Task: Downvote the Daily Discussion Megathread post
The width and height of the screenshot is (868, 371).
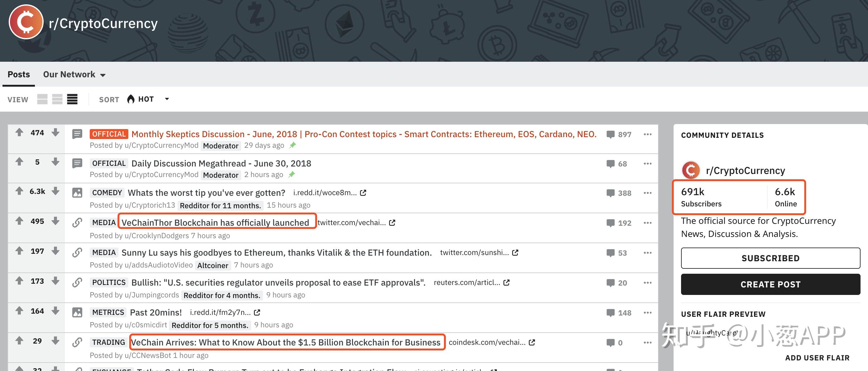Action: [55, 161]
